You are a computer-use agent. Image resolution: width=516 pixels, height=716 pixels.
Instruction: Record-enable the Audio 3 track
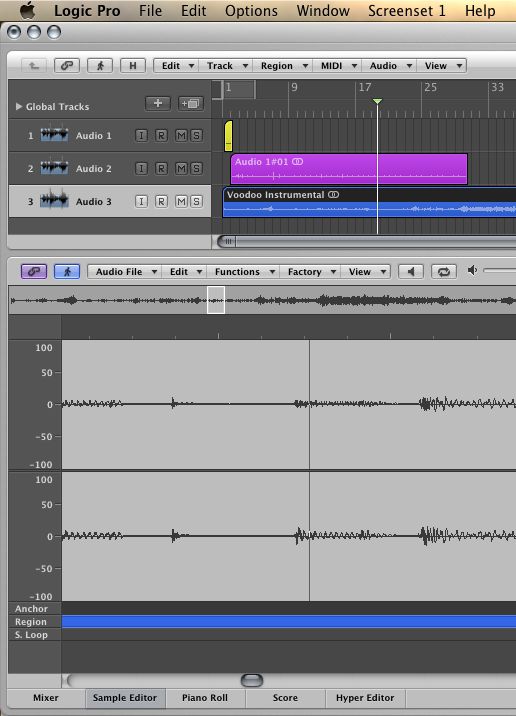click(161, 201)
